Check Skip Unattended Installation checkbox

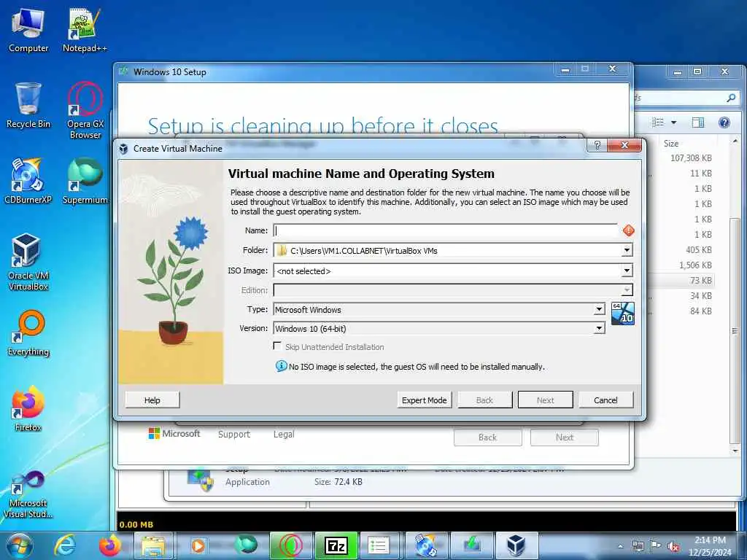[277, 346]
